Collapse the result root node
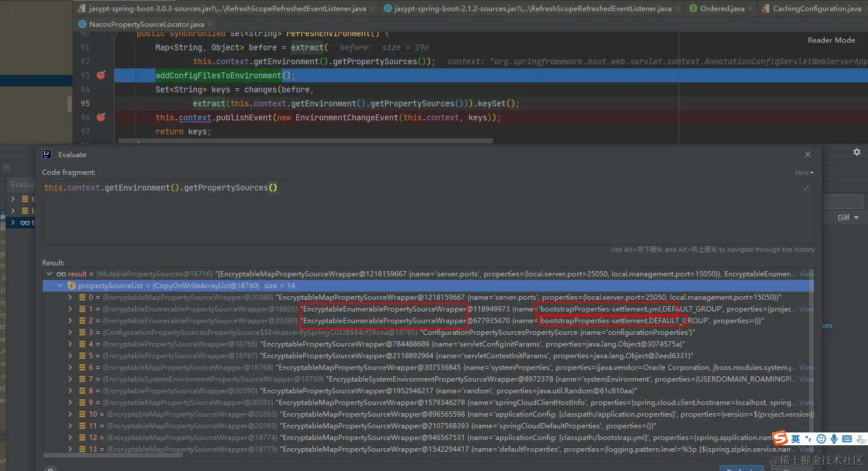This screenshot has width=868, height=471. 49,274
